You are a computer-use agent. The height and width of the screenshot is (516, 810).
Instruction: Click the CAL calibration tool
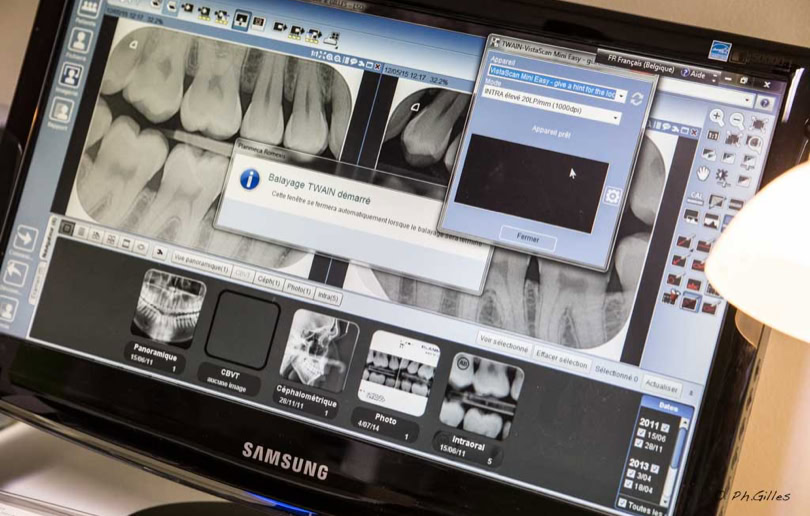pos(697,196)
